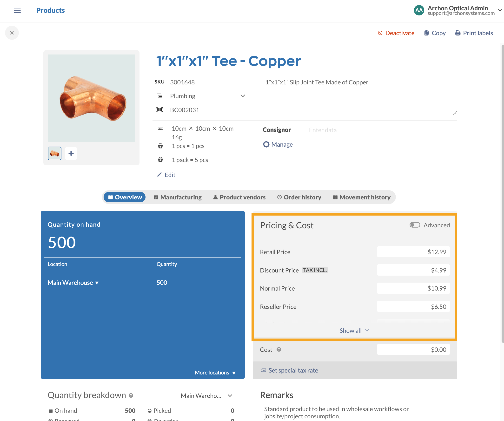The height and width of the screenshot is (421, 504).
Task: Toggle the hamburger menu at top left
Action: (17, 10)
